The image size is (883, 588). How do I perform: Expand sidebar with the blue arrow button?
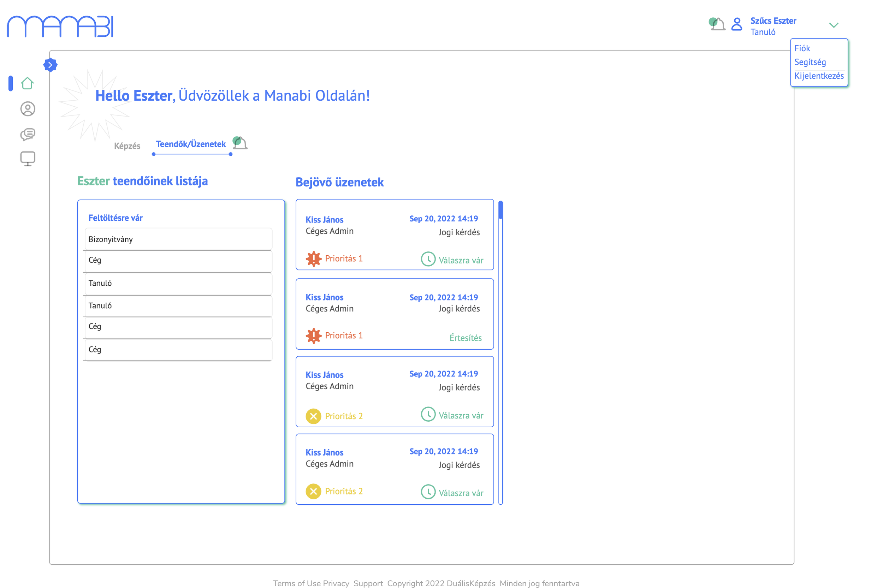tap(50, 65)
